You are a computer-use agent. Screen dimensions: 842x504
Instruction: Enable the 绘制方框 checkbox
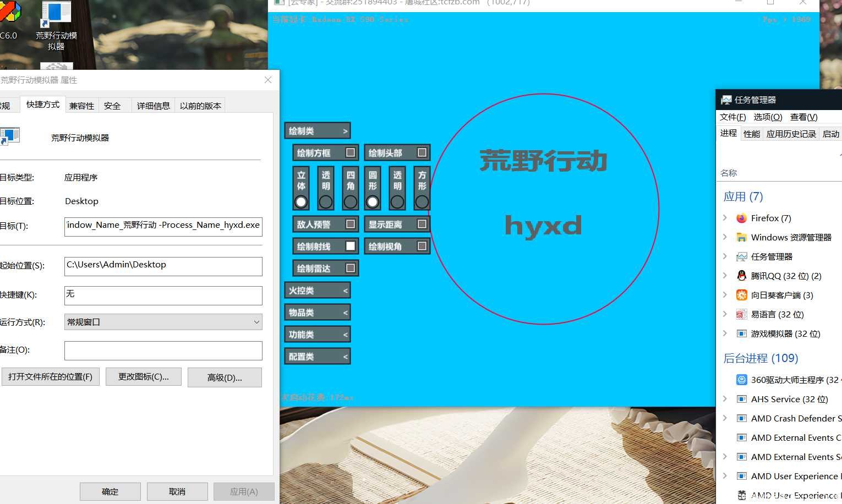pyautogui.click(x=350, y=152)
